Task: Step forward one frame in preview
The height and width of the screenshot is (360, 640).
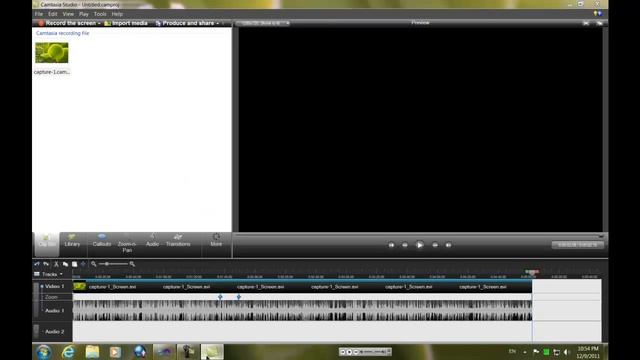Action: (x=435, y=245)
